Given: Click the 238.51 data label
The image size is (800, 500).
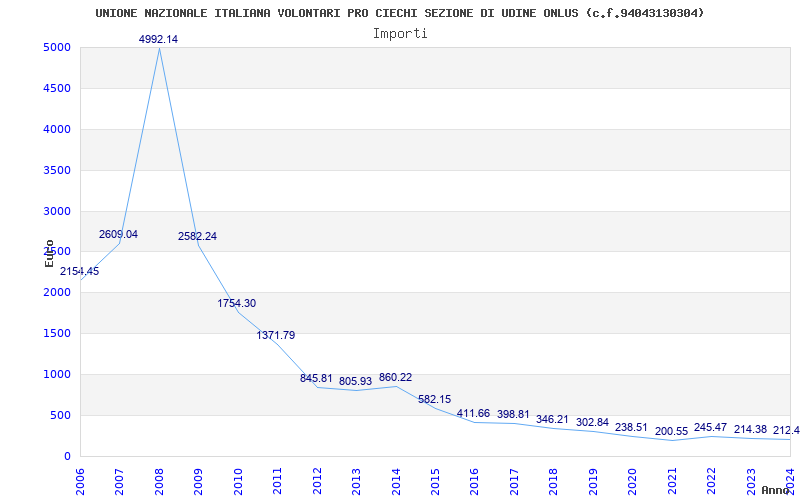Looking at the screenshot, I should (x=632, y=428).
